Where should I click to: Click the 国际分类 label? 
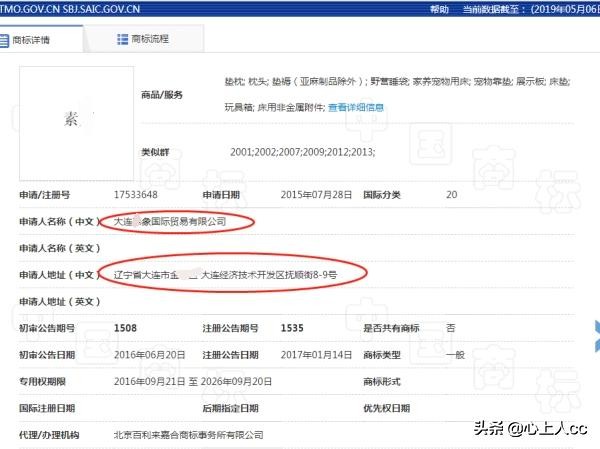[x=382, y=195]
